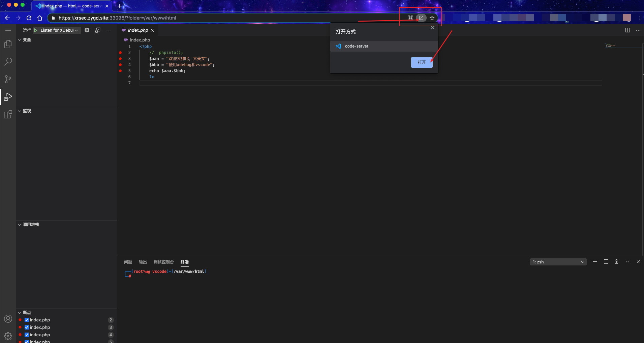644x343 pixels.
Task: Split the editor to the right
Action: click(627, 30)
